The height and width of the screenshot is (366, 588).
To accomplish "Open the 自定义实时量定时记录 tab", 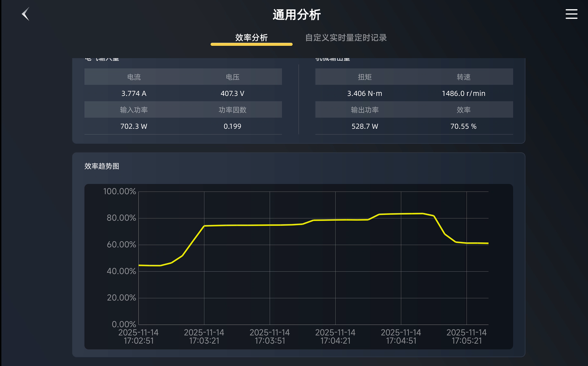I will point(346,38).
